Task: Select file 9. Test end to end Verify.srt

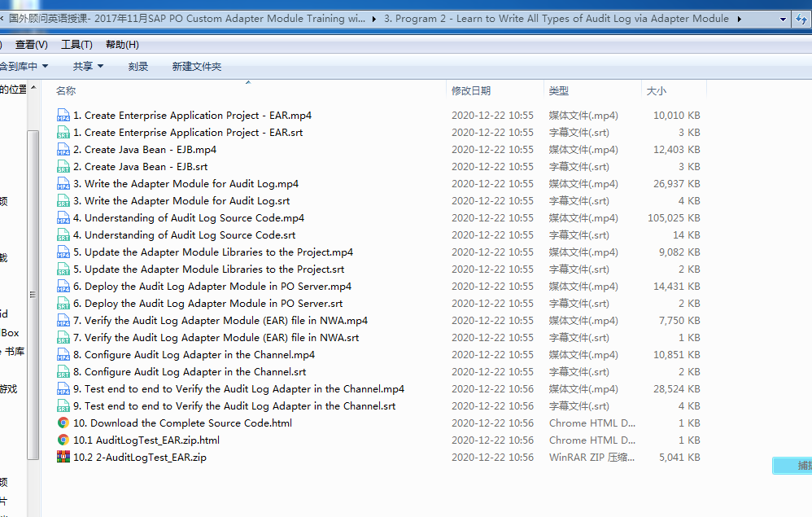Action: 234,405
